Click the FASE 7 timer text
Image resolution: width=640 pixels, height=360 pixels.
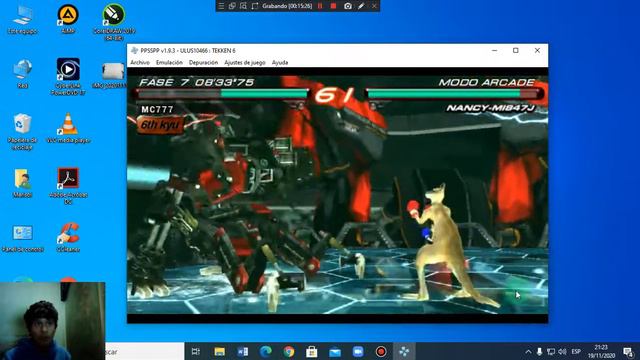pos(197,82)
